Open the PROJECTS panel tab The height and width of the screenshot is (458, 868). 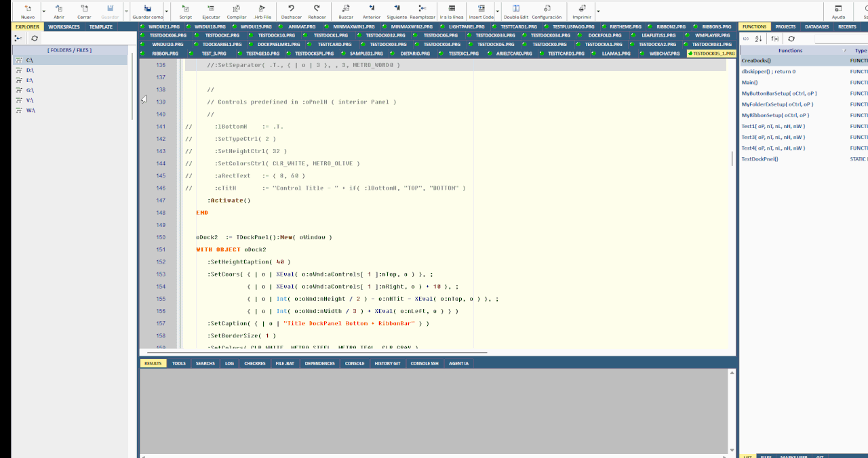785,27
